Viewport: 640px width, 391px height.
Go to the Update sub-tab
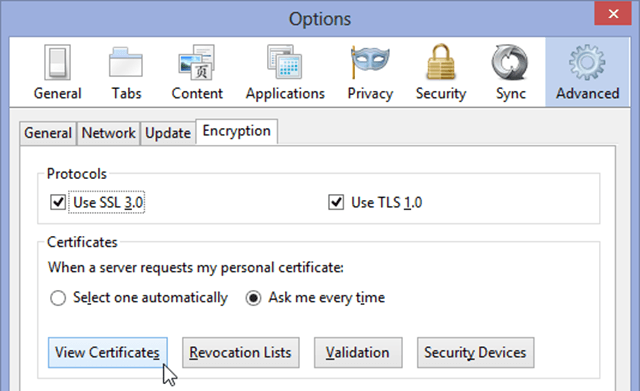[x=168, y=133]
